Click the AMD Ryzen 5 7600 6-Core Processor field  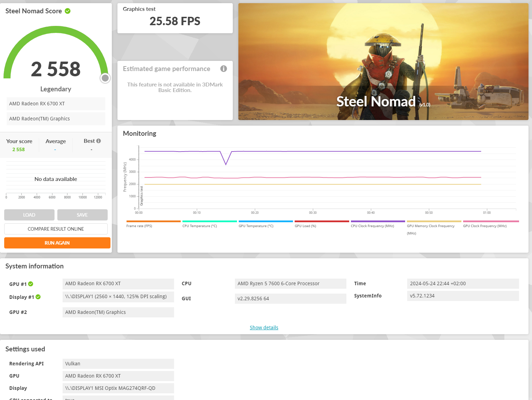(290, 283)
